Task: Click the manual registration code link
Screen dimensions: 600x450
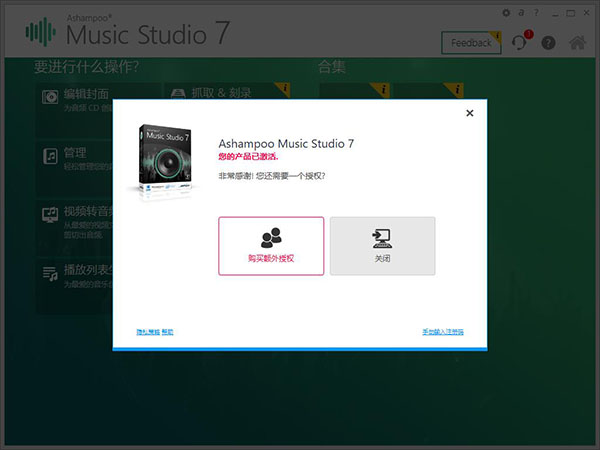Action: pos(442,332)
